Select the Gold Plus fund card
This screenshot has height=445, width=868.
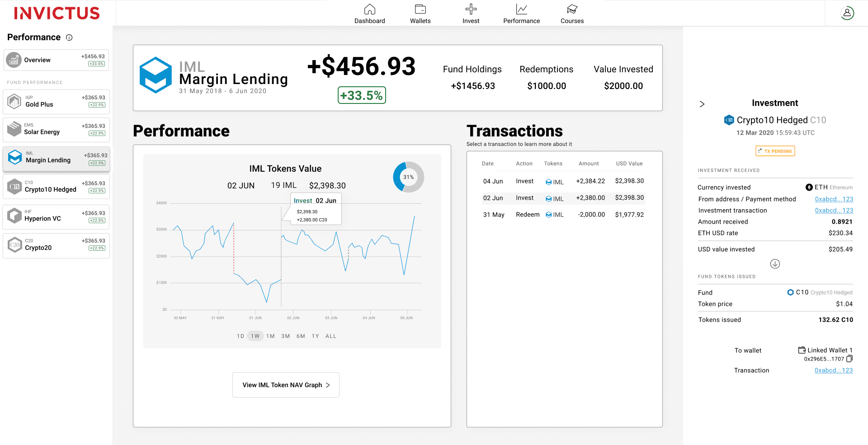[x=56, y=102]
